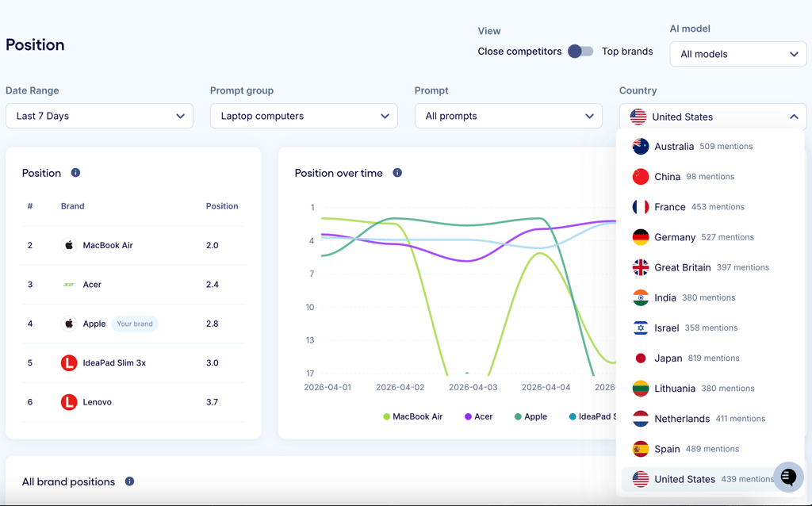Click the info icon next to All brand positions
This screenshot has height=506, width=812.
129,481
